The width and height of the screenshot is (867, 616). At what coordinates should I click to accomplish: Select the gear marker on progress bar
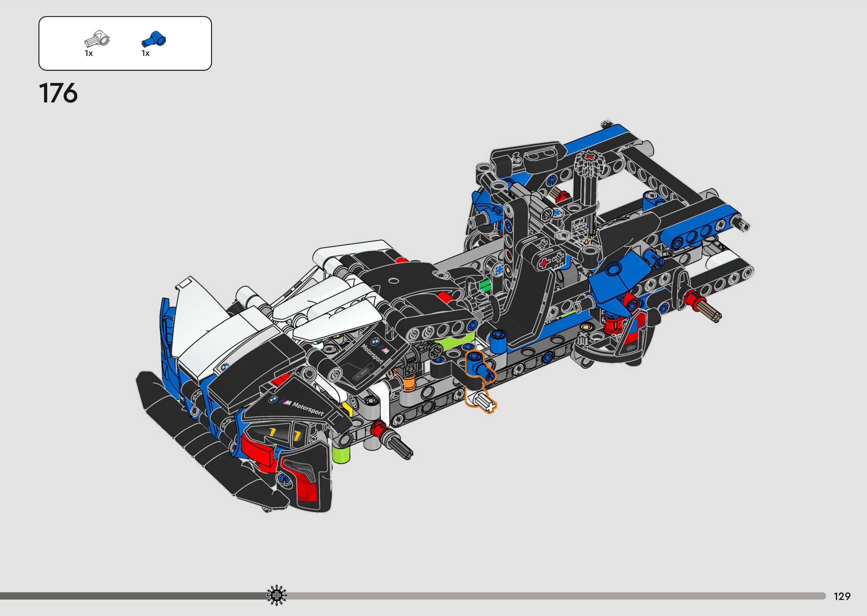click(276, 595)
